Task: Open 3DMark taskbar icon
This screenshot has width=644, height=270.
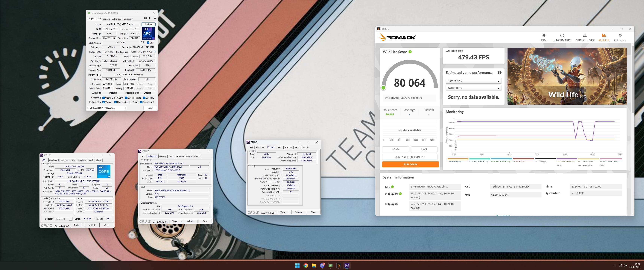Action: click(338, 265)
